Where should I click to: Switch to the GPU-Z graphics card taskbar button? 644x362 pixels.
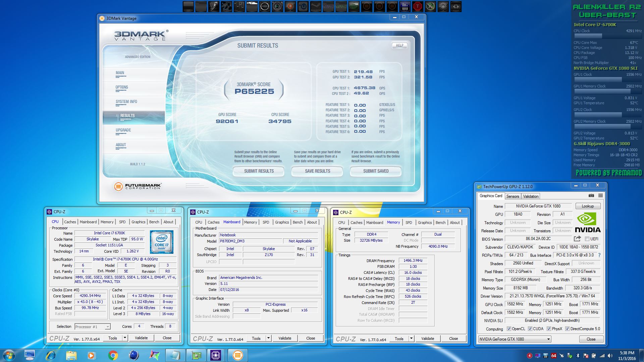coord(196,355)
